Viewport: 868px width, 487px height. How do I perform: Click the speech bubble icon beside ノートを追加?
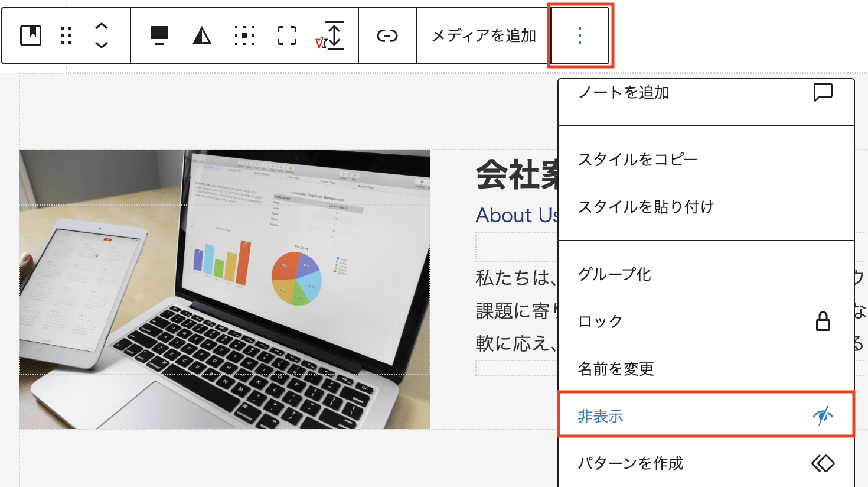tap(823, 92)
